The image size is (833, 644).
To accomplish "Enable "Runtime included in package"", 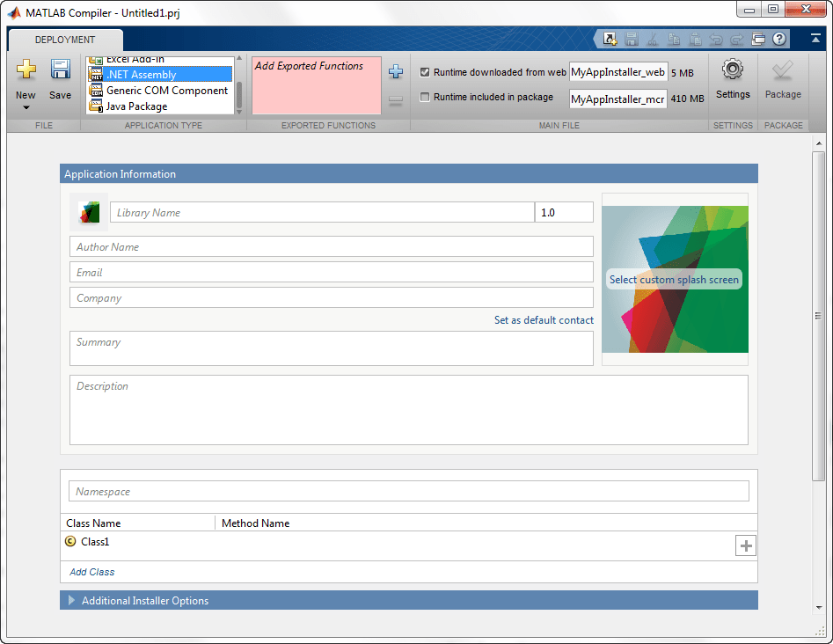I will 425,97.
